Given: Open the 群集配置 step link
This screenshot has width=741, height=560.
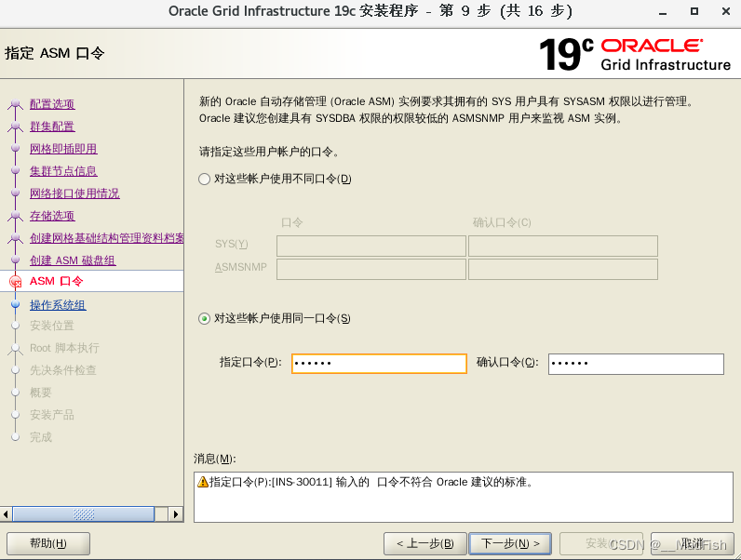Looking at the screenshot, I should point(52,127).
